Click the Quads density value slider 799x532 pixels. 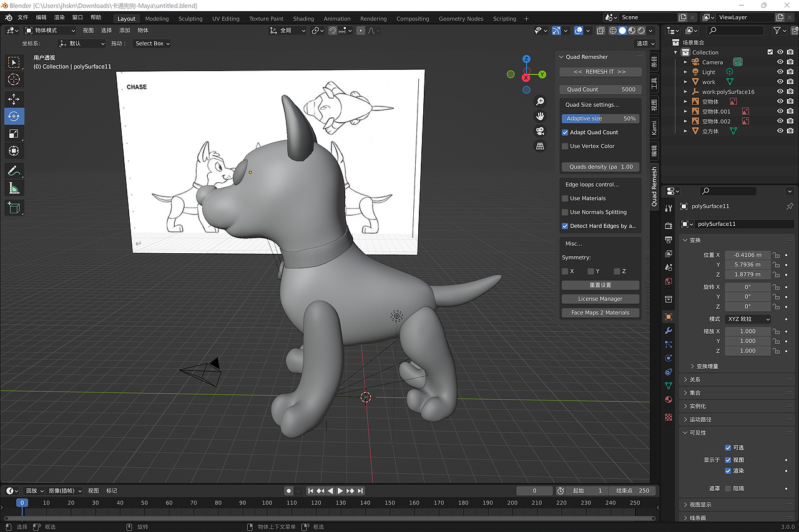coord(600,167)
